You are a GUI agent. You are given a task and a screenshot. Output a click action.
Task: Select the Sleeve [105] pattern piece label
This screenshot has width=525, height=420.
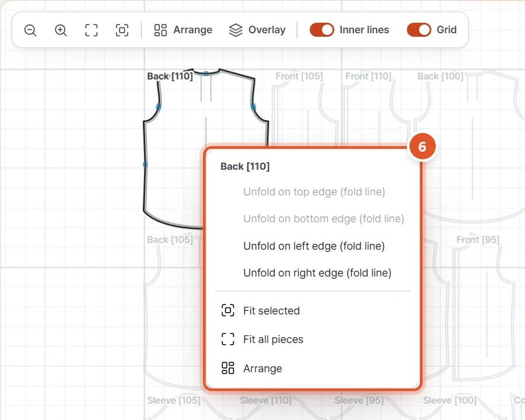point(173,400)
